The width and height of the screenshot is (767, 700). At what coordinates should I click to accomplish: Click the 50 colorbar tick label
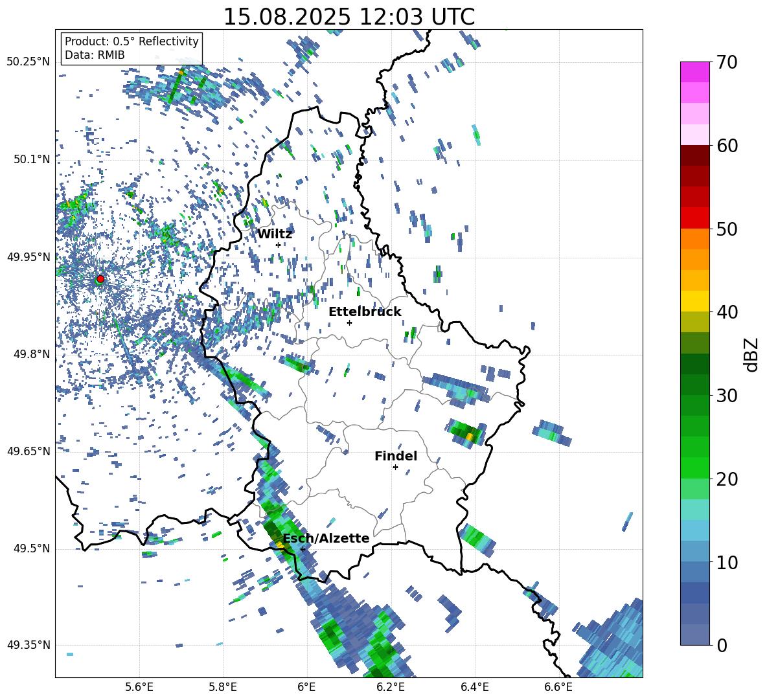pos(727,229)
